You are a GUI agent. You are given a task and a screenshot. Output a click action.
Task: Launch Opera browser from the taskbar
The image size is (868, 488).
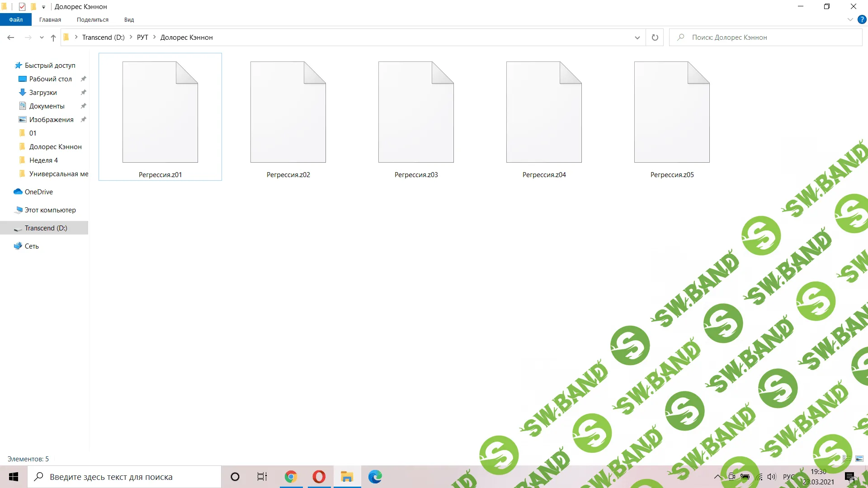point(319,477)
